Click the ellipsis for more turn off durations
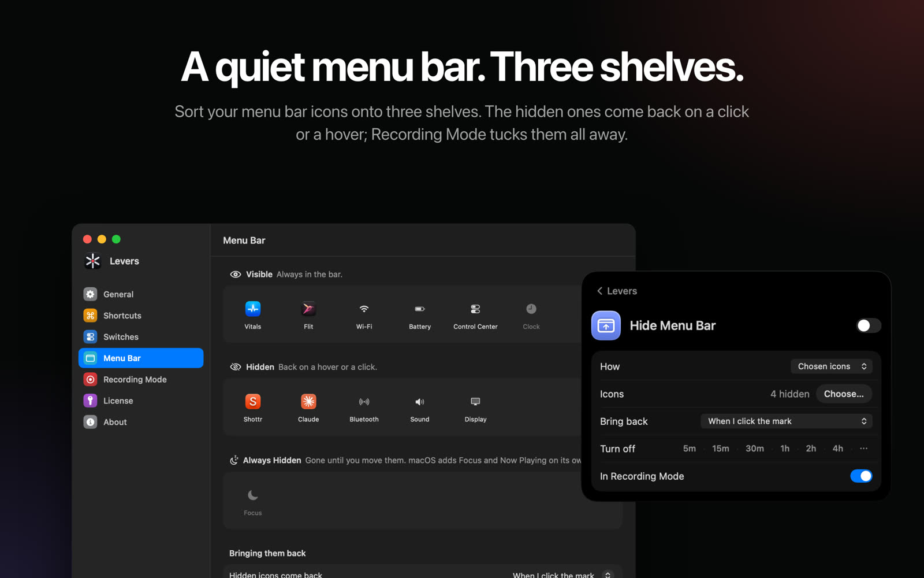 point(864,449)
